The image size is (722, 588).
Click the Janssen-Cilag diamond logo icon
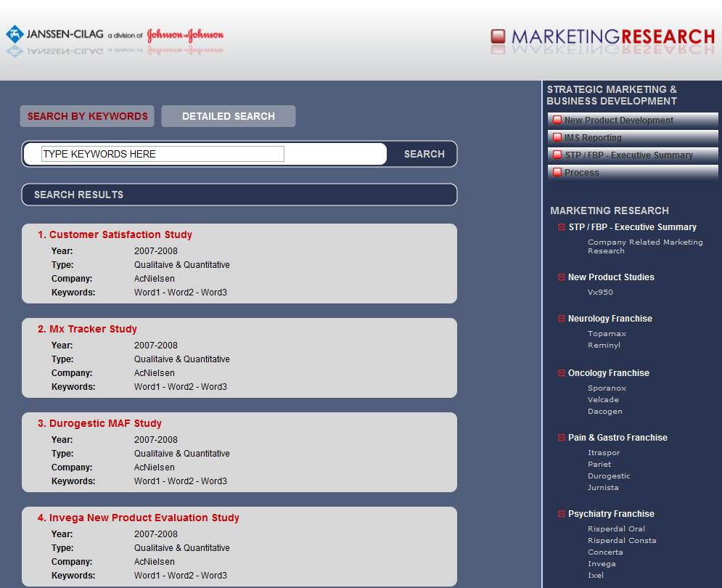point(15,34)
